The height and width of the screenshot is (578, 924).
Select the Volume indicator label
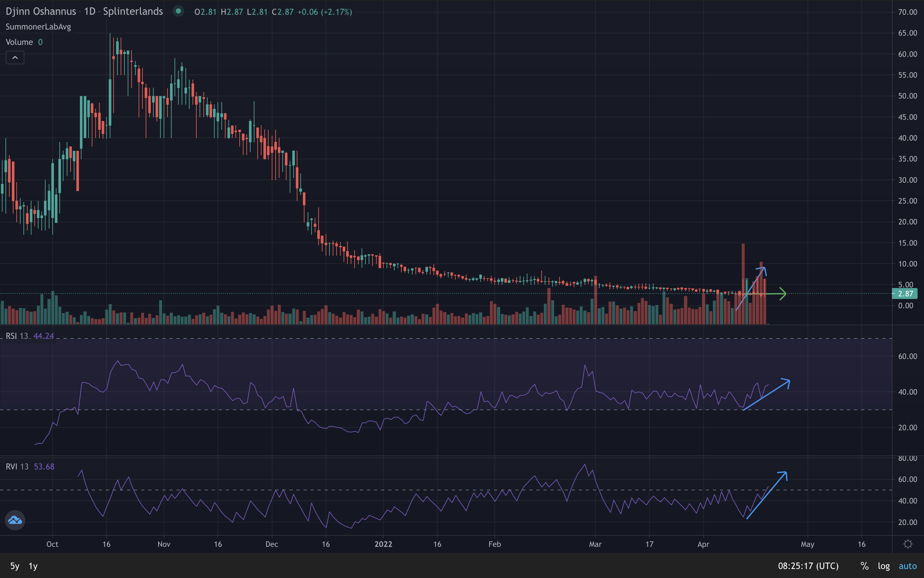tap(19, 42)
